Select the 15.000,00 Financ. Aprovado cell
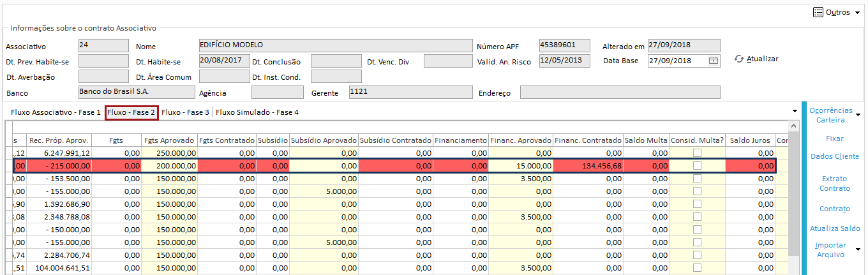Image resolution: width=868 pixels, height=275 pixels. pos(521,166)
